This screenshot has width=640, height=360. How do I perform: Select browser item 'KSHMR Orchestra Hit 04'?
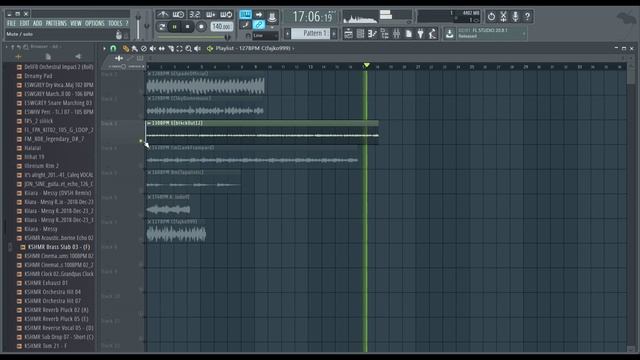[x=52, y=292]
